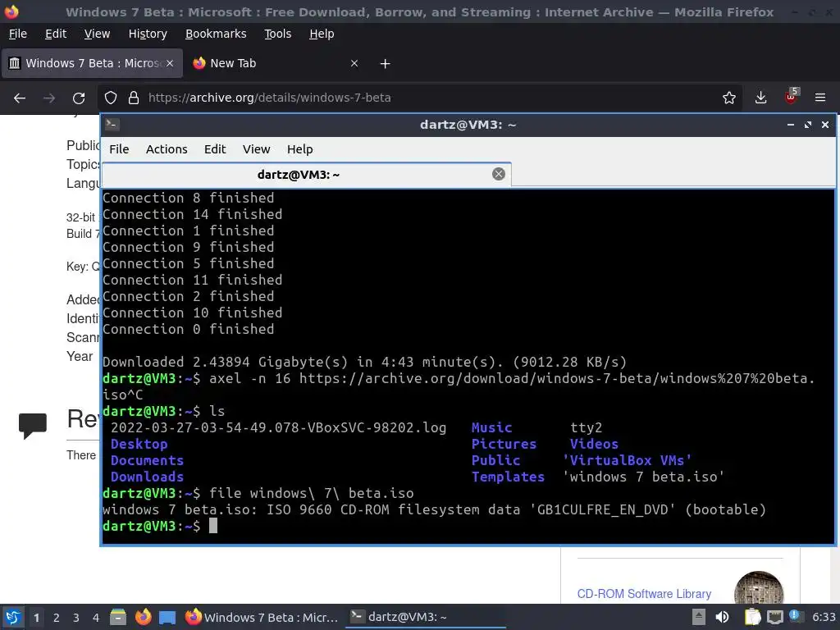Open terminal View menu
Screen dimensions: 840x630
256,149
